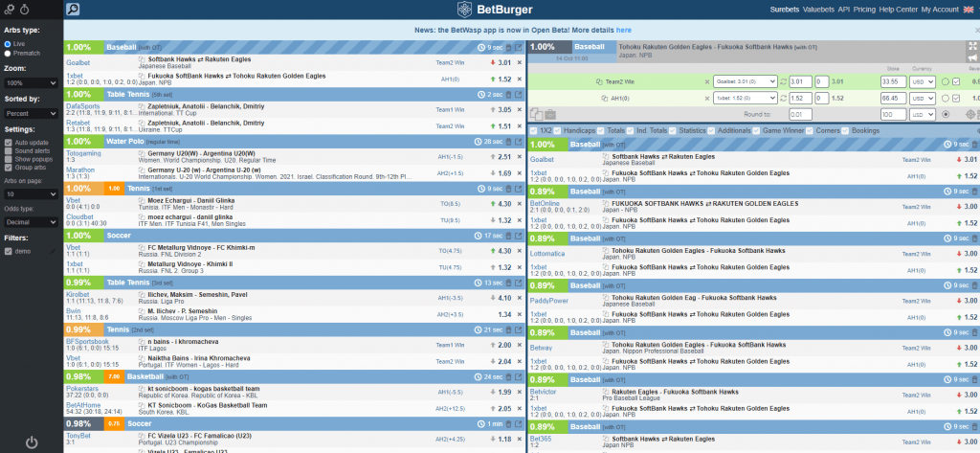Click the stopwatch timer icon in sidebar

(x=26, y=10)
